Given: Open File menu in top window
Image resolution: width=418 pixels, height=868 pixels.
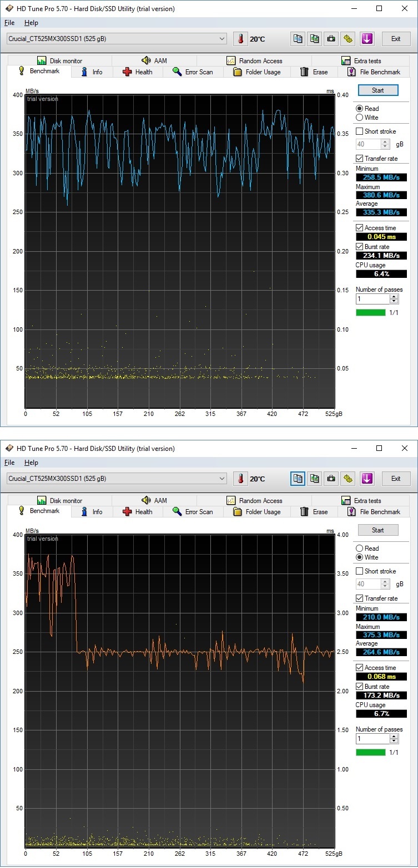Looking at the screenshot, I should click(x=9, y=23).
